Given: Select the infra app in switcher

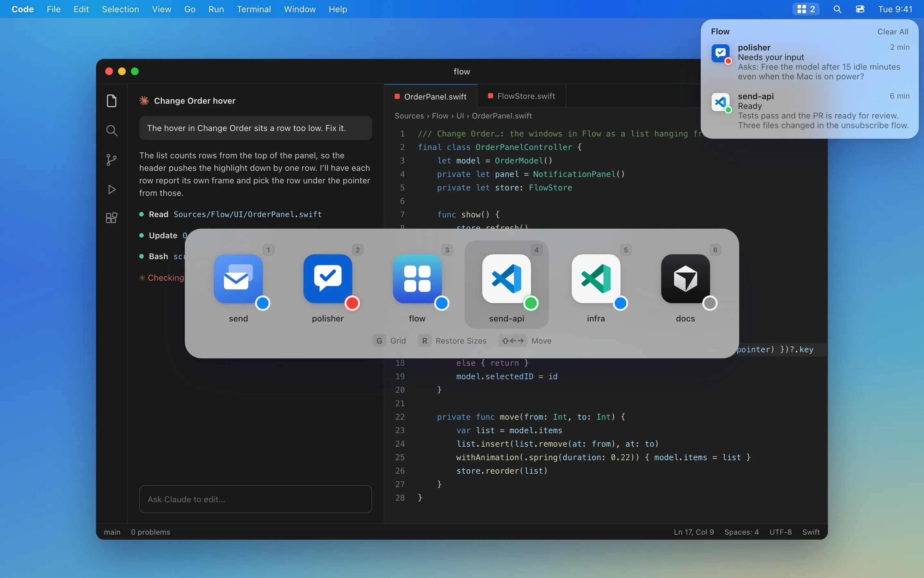Looking at the screenshot, I should (x=596, y=285).
